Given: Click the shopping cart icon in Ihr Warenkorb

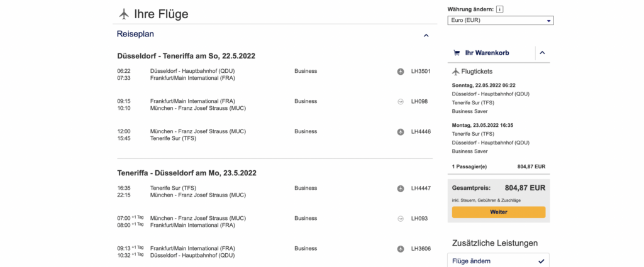Looking at the screenshot, I should (x=457, y=53).
